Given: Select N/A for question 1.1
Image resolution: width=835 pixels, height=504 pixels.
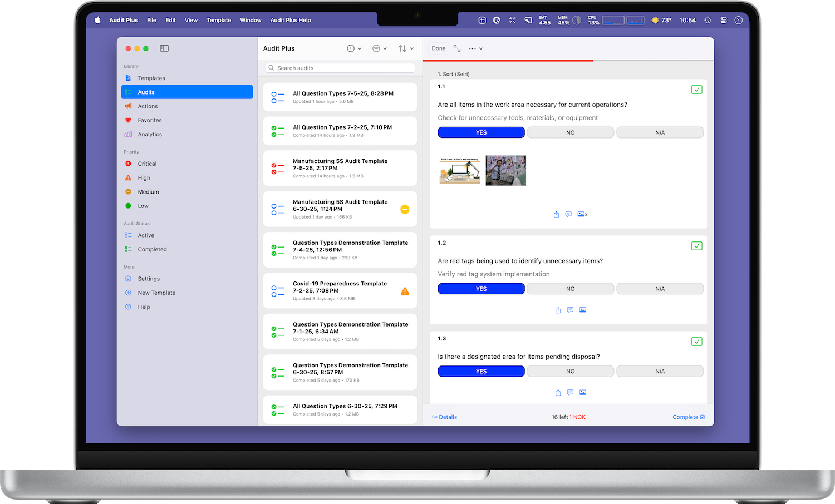Looking at the screenshot, I should (x=660, y=132).
